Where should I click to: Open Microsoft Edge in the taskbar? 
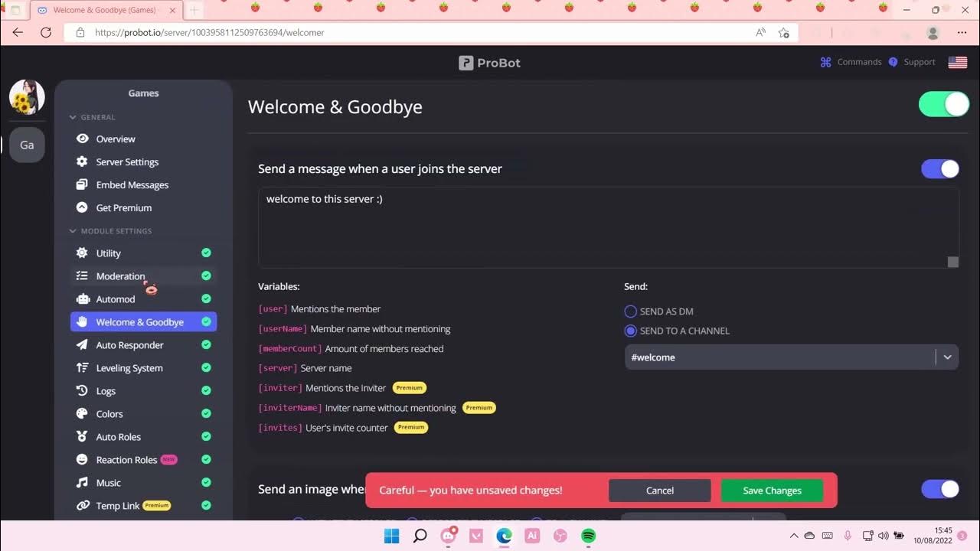504,536
